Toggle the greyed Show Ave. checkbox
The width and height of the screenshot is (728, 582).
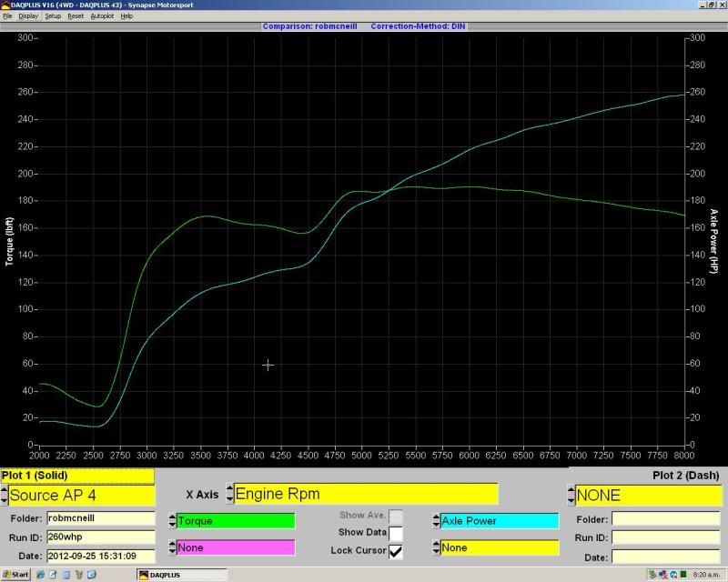pos(396,516)
